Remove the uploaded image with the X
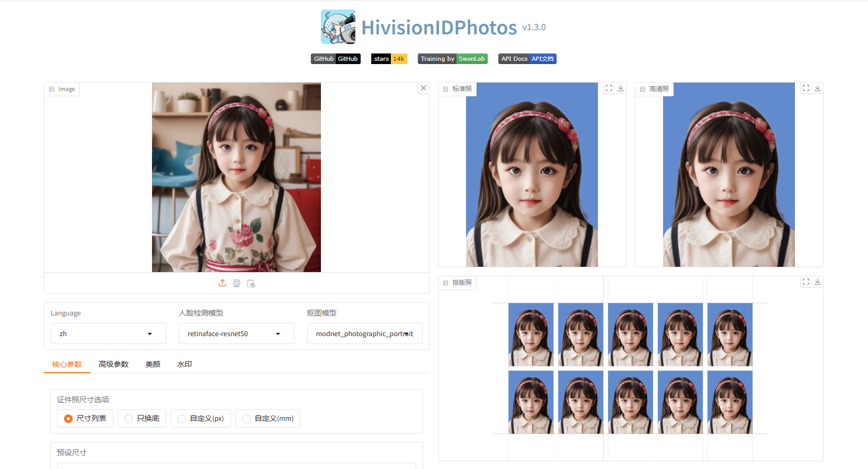Screen dimensions: 868x469 point(424,88)
